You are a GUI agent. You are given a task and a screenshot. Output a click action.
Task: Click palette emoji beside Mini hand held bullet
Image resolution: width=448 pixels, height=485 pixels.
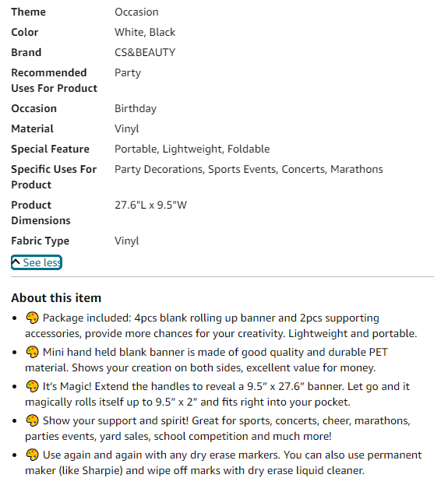point(32,352)
